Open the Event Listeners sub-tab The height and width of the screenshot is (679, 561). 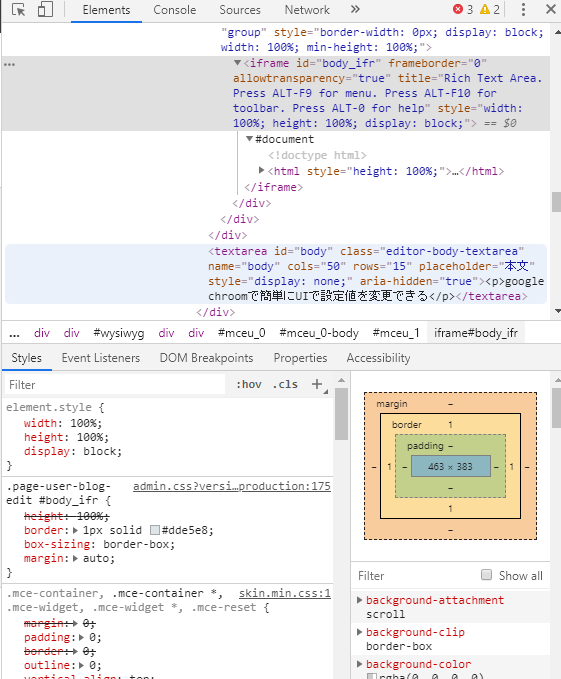click(x=100, y=358)
